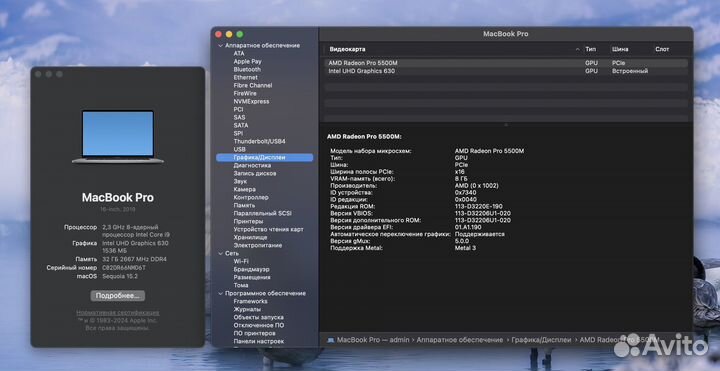Open Память hardware entry

pyautogui.click(x=244, y=205)
